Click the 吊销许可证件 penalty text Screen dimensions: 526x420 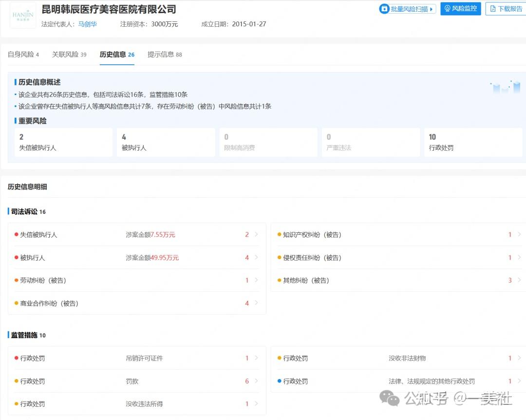(x=144, y=358)
